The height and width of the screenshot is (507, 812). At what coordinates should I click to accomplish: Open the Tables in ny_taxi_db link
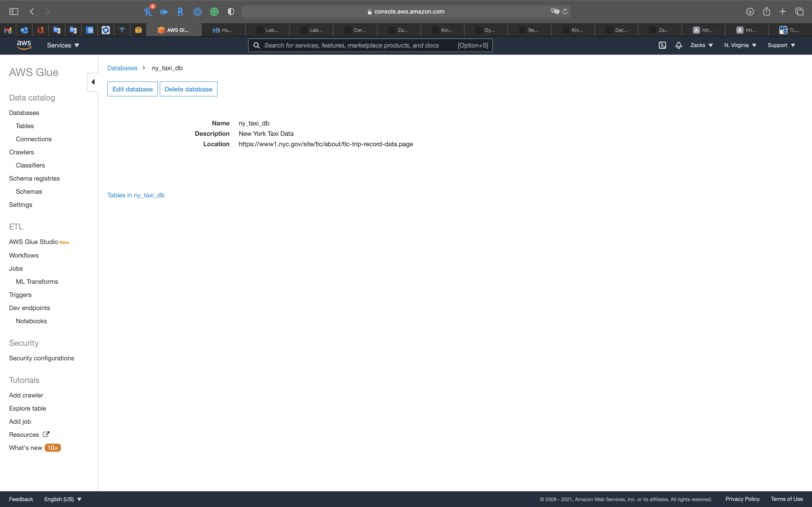pos(136,195)
